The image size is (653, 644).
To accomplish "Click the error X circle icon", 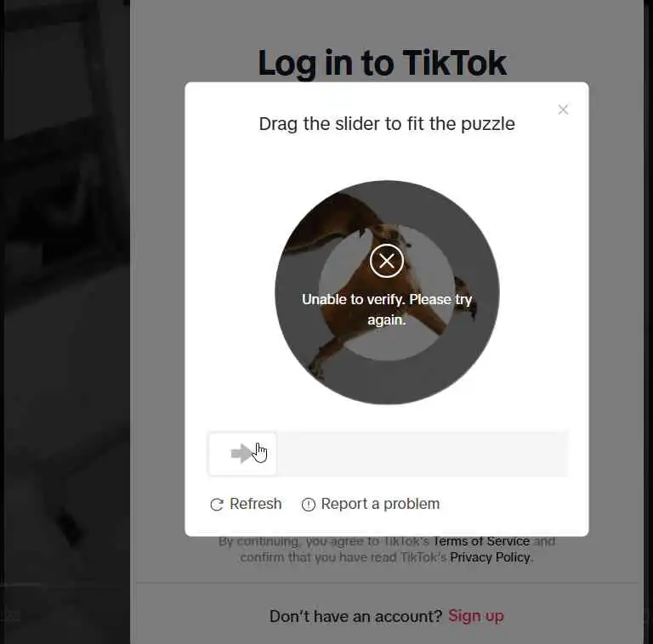I will pos(387,262).
